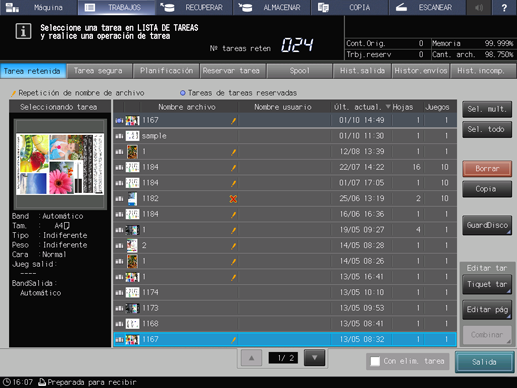Open Tiquet tar job ticket editor
This screenshot has height=388, width=517.
pyautogui.click(x=487, y=285)
